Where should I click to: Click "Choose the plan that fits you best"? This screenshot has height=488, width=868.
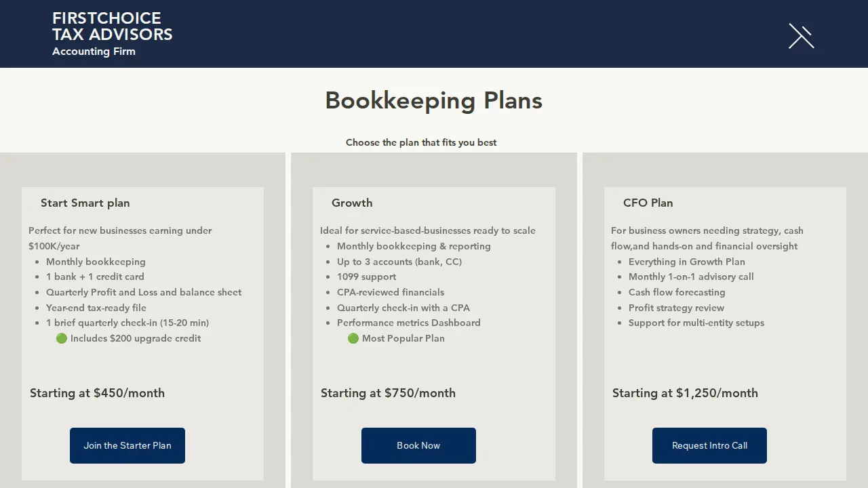coord(421,142)
